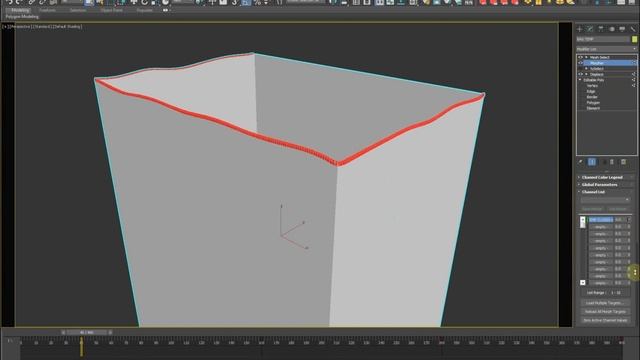Switch to the Selection ribbon tab
The height and width of the screenshot is (360, 640).
(x=78, y=10)
